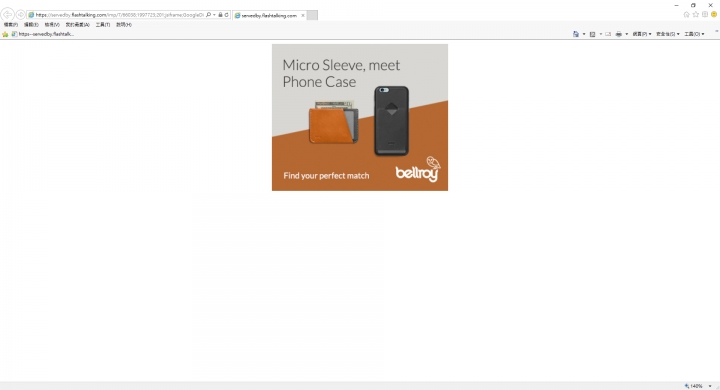Go back with the browser Back arrow
The height and width of the screenshot is (390, 720).
(x=7, y=15)
